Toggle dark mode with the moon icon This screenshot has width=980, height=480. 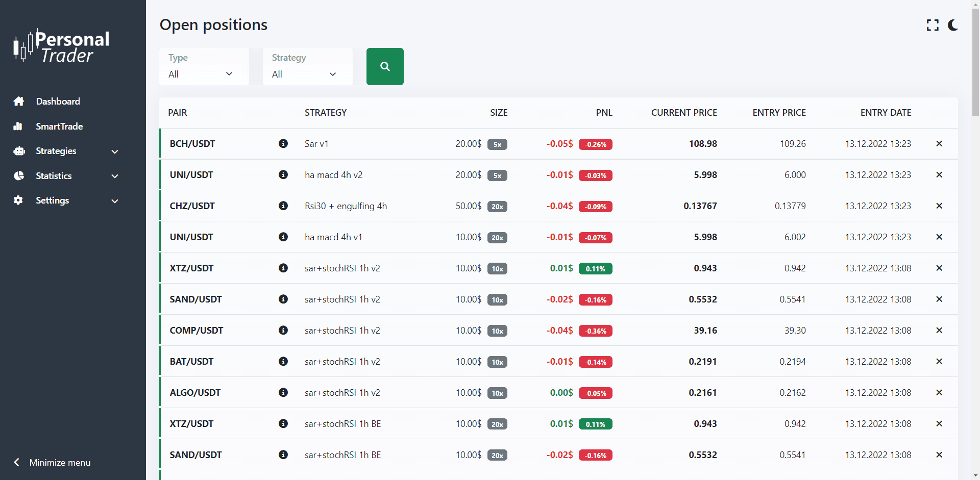952,25
